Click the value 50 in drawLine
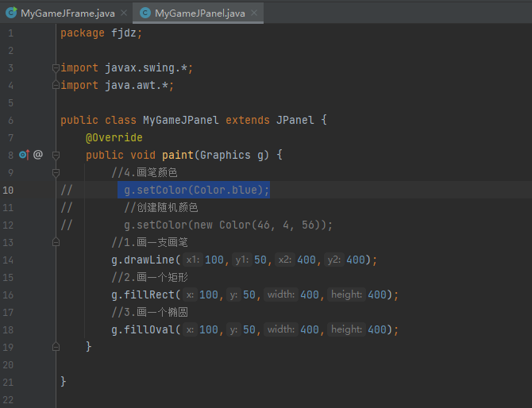Image resolution: width=532 pixels, height=408 pixels. (260, 260)
